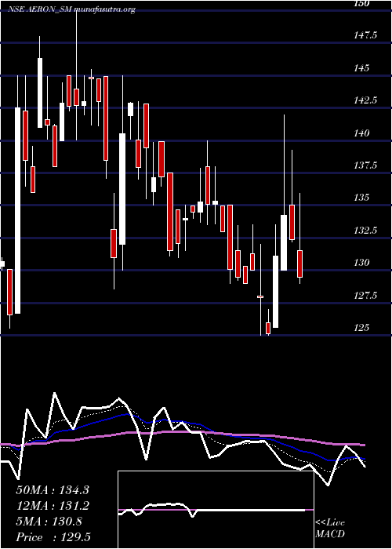This screenshot has height=549, width=392.
Task: Click the Price : 129.5 value
Action: coord(53,537)
